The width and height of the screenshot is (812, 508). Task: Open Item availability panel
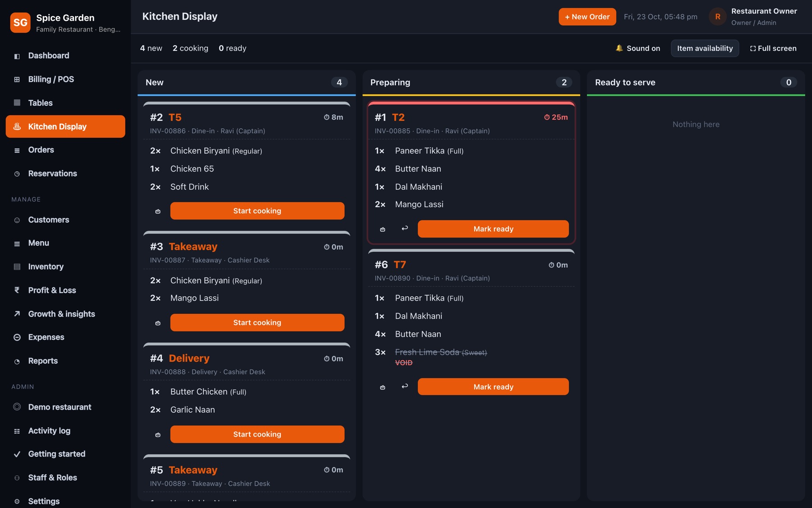tap(705, 48)
